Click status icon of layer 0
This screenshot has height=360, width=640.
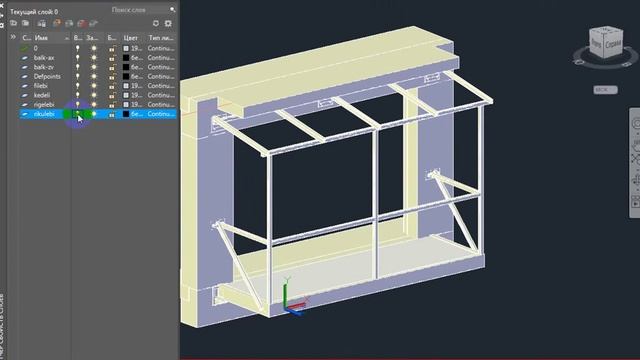point(24,48)
